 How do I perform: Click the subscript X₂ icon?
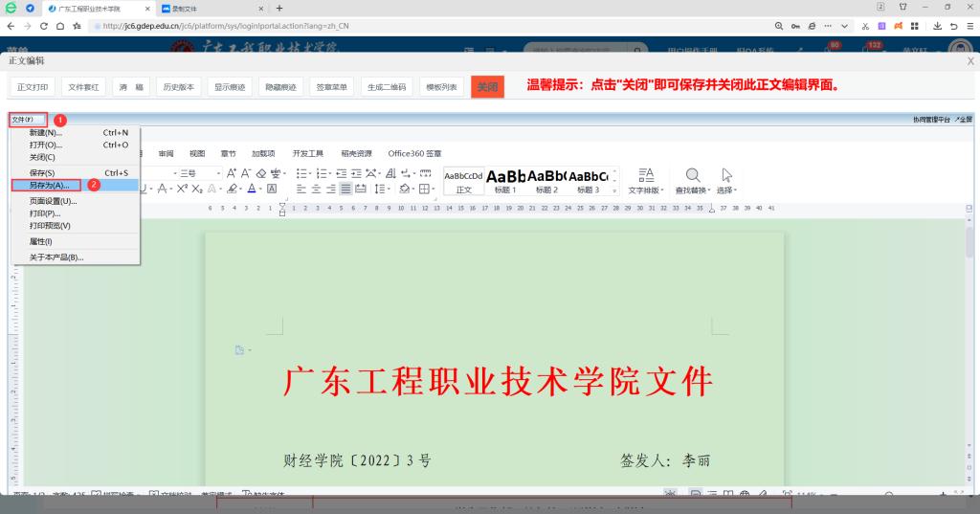point(196,190)
